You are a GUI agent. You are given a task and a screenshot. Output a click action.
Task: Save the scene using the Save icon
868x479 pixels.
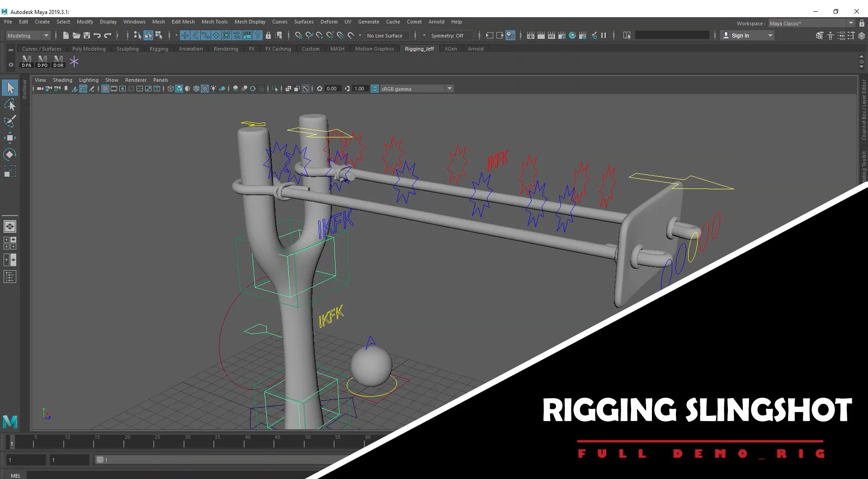(87, 35)
